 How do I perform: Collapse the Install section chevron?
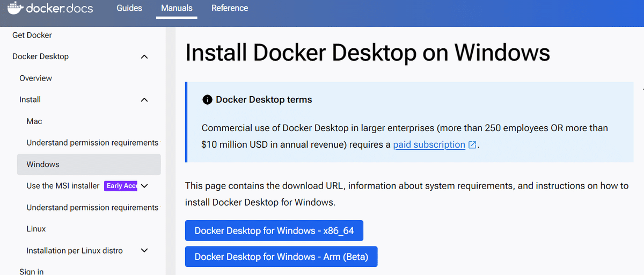144,99
